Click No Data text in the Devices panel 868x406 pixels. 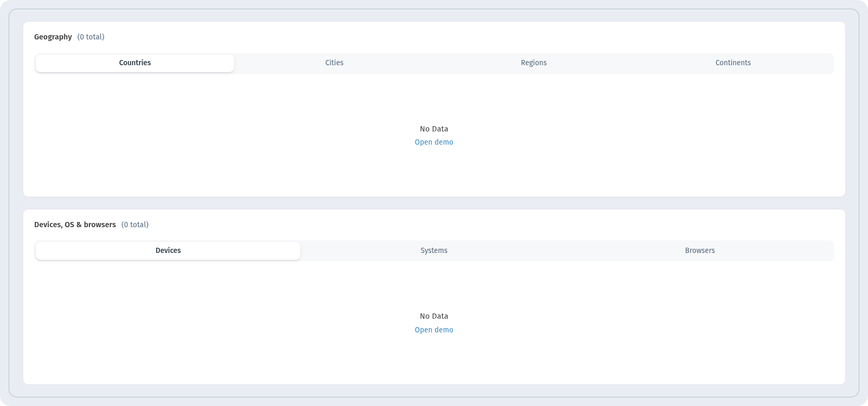434,316
